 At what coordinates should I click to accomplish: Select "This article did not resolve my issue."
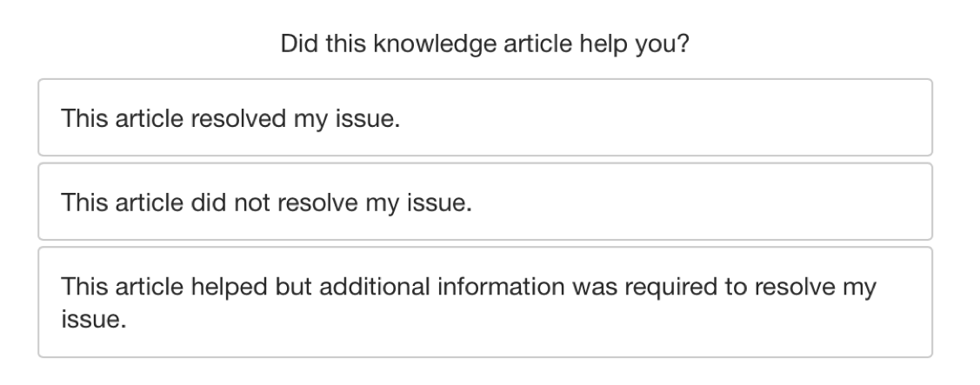tap(485, 202)
